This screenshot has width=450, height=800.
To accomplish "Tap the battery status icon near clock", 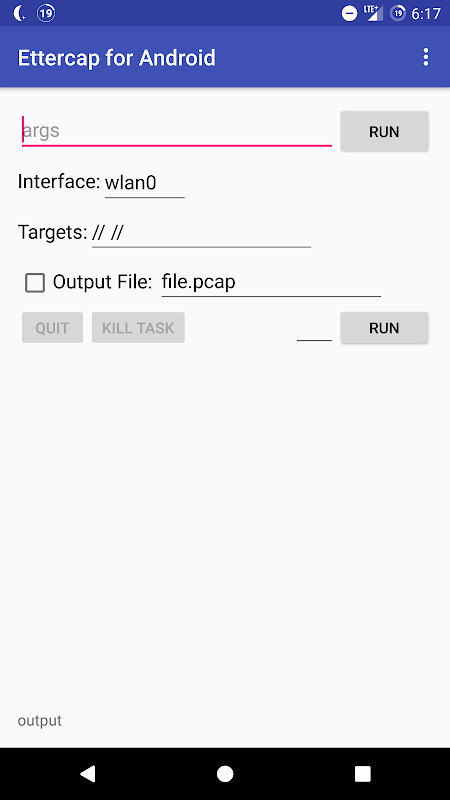I will click(398, 13).
